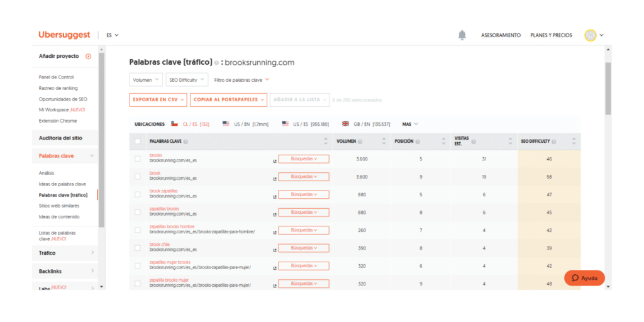This screenshot has height=322, width=644.
Task: Click the Ubersuggest logo
Action: [x=64, y=35]
